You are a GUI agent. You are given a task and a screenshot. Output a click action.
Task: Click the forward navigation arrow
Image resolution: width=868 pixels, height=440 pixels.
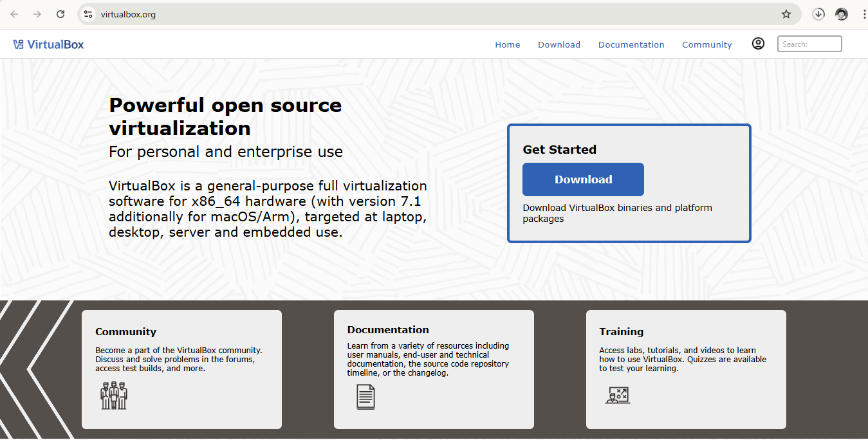37,14
